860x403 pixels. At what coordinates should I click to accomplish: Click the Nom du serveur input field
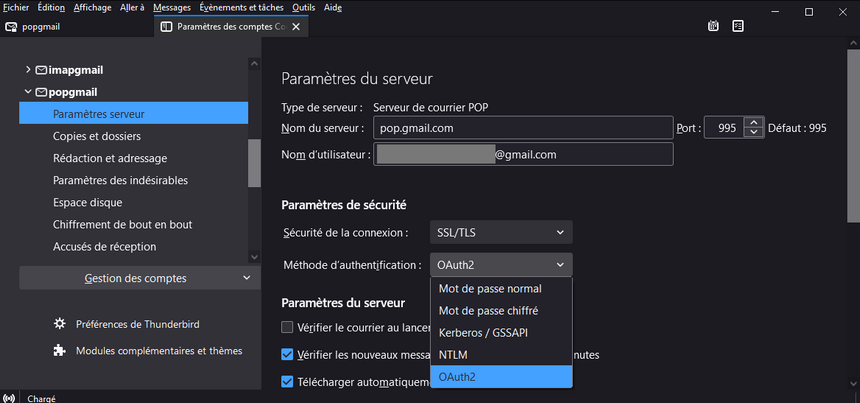[x=521, y=128]
